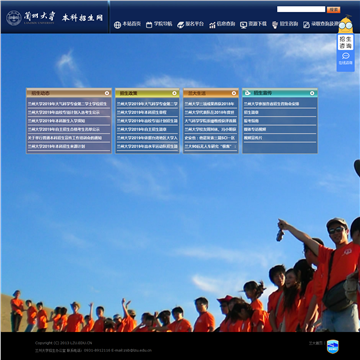Open 兰州大学2019年本科招生来源计划 link
The width and height of the screenshot is (360, 360).
57,146
